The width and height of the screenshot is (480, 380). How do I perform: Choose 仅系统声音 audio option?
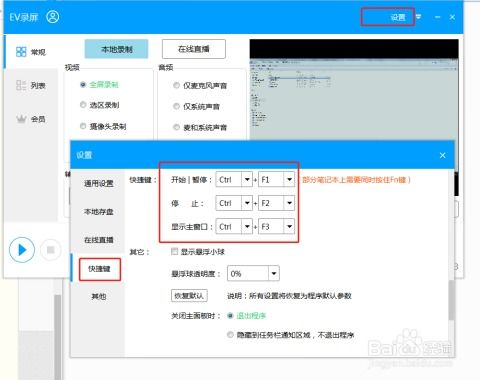[x=176, y=106]
